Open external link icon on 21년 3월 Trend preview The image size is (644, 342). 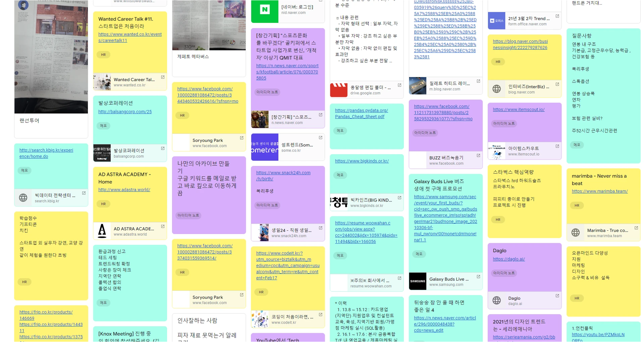click(x=557, y=16)
